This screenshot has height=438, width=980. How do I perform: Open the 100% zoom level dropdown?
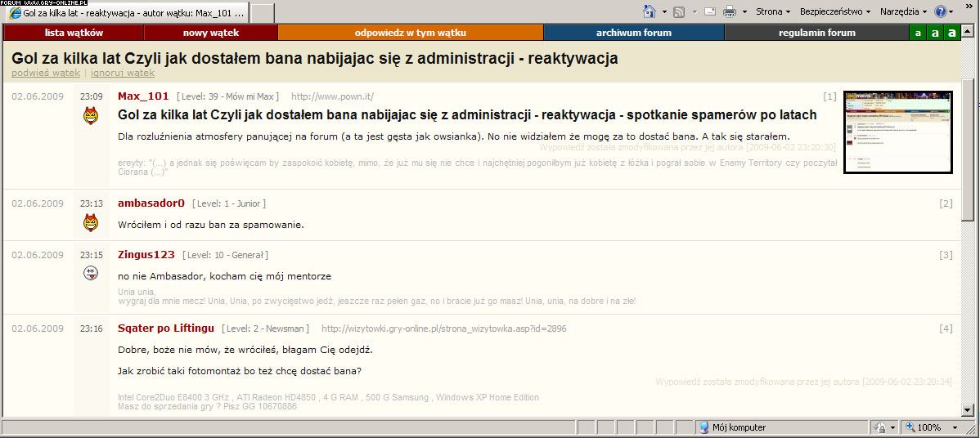coord(955,427)
